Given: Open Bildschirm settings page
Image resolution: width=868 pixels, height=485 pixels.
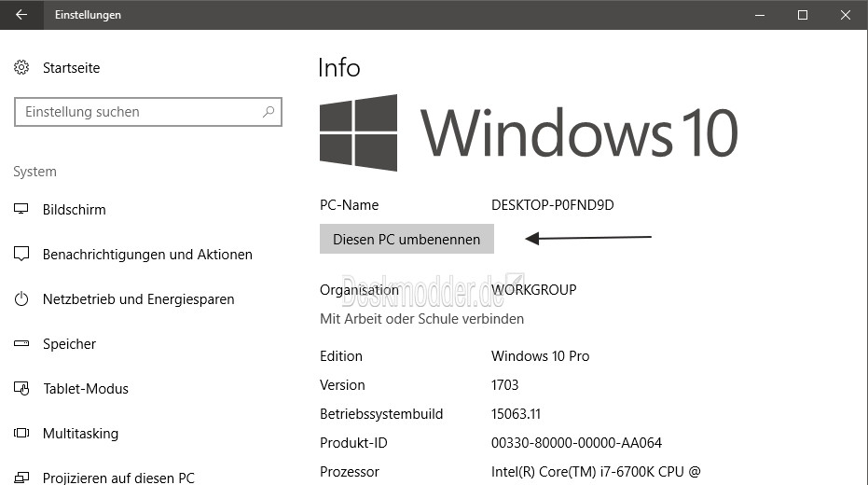Looking at the screenshot, I should pyautogui.click(x=75, y=210).
